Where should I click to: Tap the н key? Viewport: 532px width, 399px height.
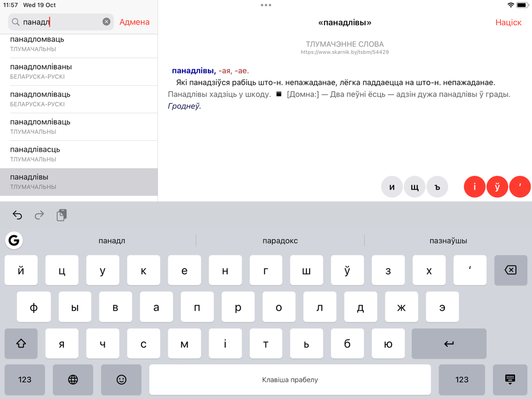click(225, 270)
